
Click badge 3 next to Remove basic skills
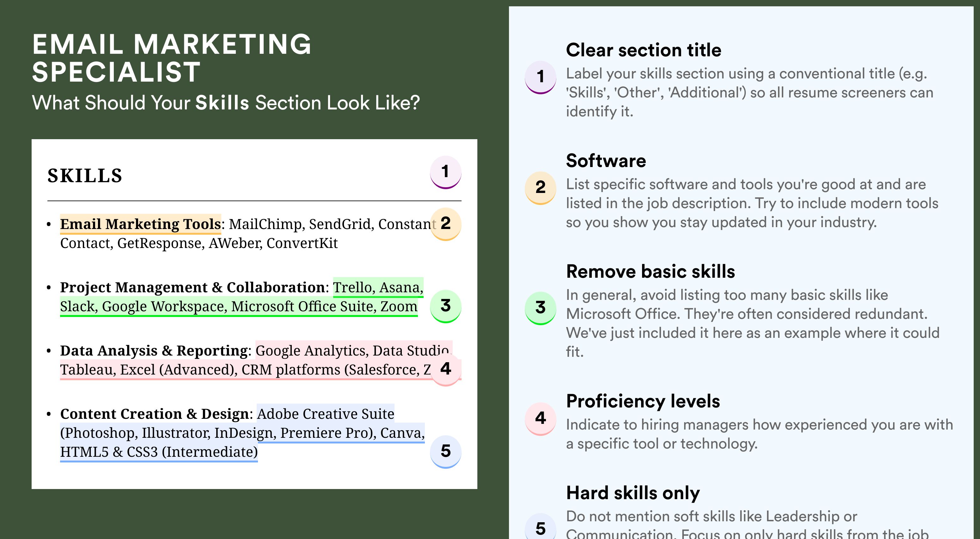[541, 308]
